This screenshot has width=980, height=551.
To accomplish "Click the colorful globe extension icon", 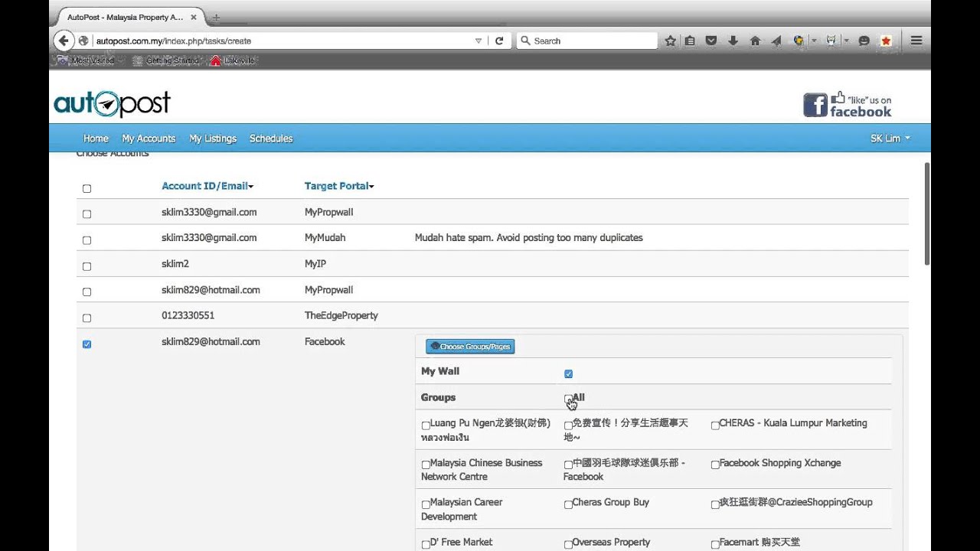I will click(x=799, y=41).
